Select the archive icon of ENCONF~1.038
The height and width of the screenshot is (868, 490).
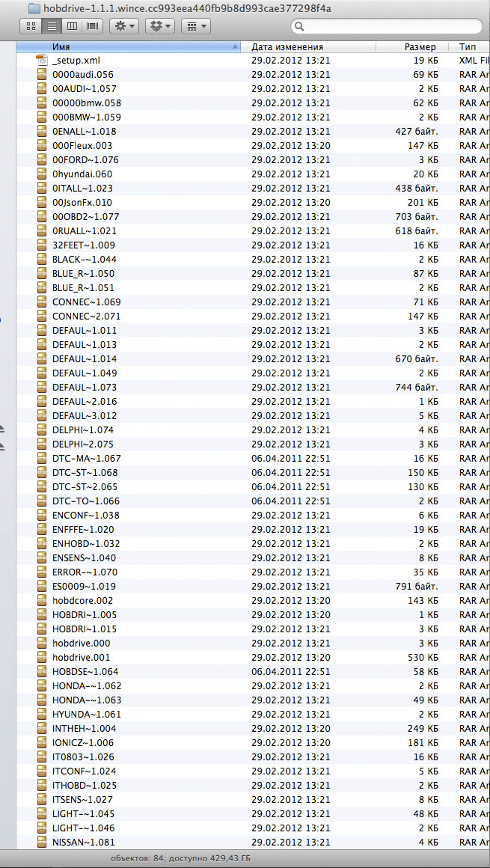coord(43,516)
